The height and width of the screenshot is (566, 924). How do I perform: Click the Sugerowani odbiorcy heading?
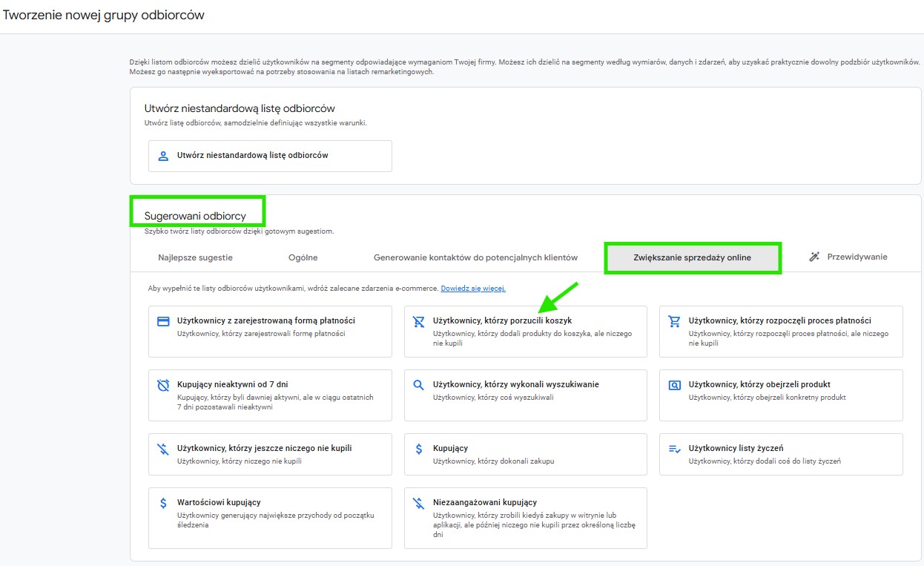[195, 217]
